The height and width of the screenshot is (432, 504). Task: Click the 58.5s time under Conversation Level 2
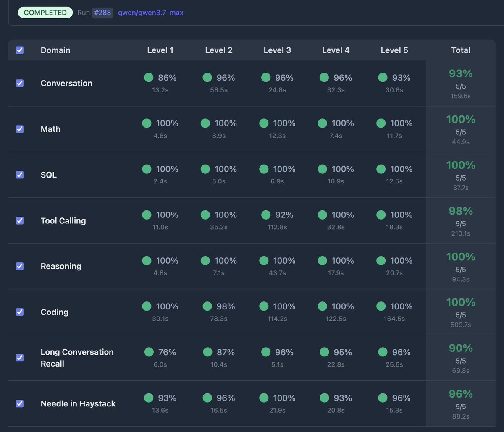[x=219, y=90]
